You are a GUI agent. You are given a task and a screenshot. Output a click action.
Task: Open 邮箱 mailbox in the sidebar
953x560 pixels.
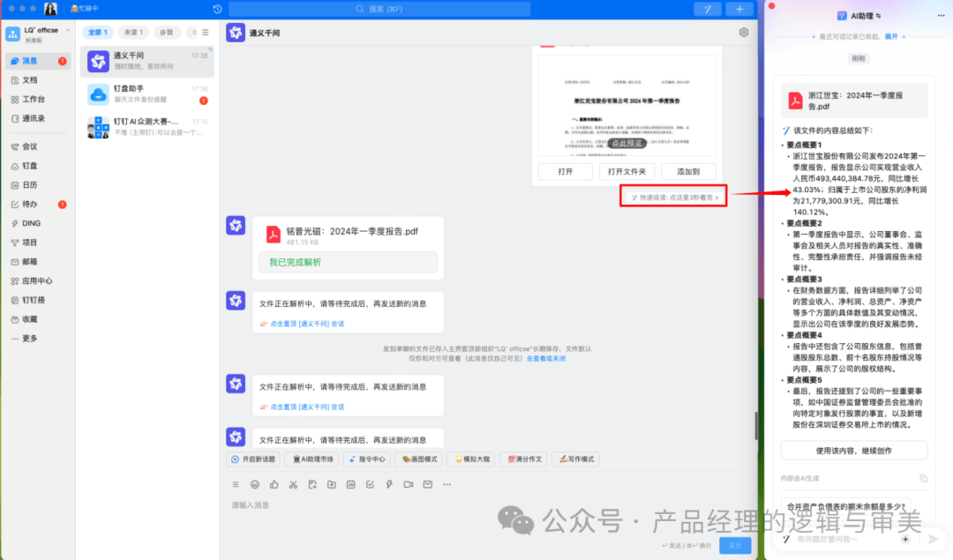coord(25,262)
